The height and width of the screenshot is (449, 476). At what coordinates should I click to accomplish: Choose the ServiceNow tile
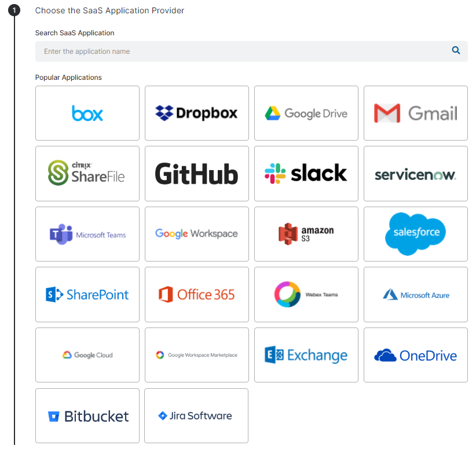pyautogui.click(x=415, y=173)
